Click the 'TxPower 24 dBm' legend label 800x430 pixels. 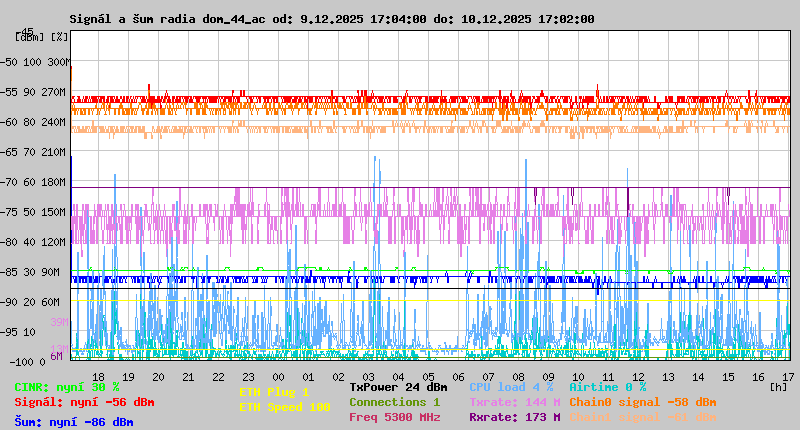(398, 387)
